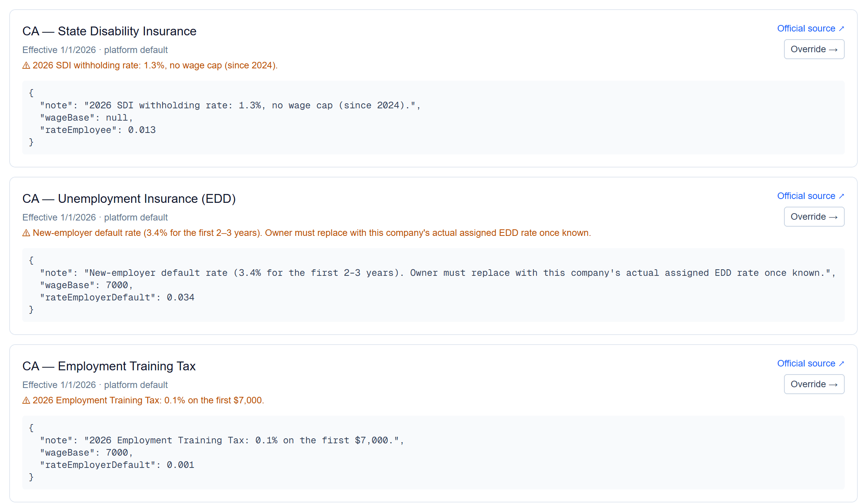Click the '"rateEmployerDefault": 0.001' JSON line
The image size is (867, 504).
pyautogui.click(x=117, y=465)
